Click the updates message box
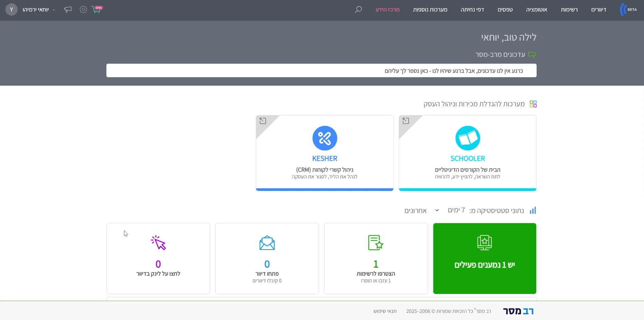 pos(321,70)
